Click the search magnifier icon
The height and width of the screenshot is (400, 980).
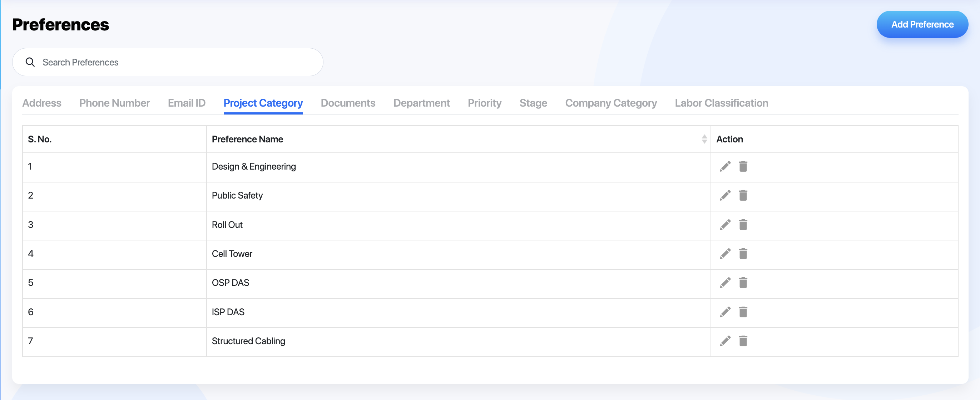pos(30,62)
